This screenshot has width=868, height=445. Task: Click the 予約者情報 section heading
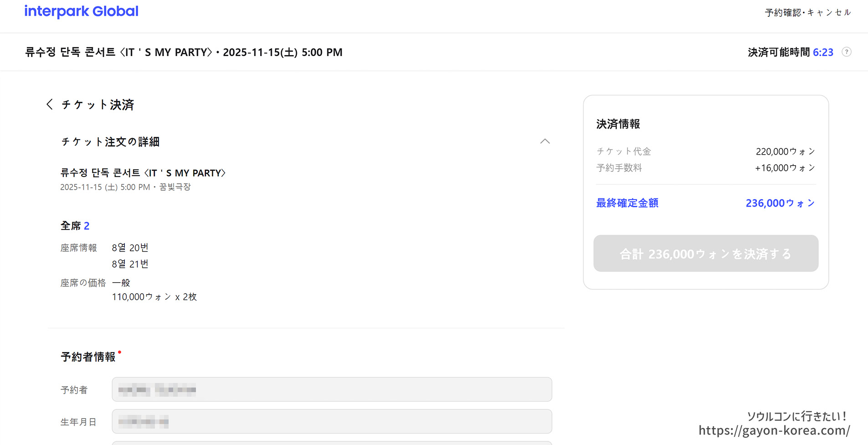[x=88, y=357]
